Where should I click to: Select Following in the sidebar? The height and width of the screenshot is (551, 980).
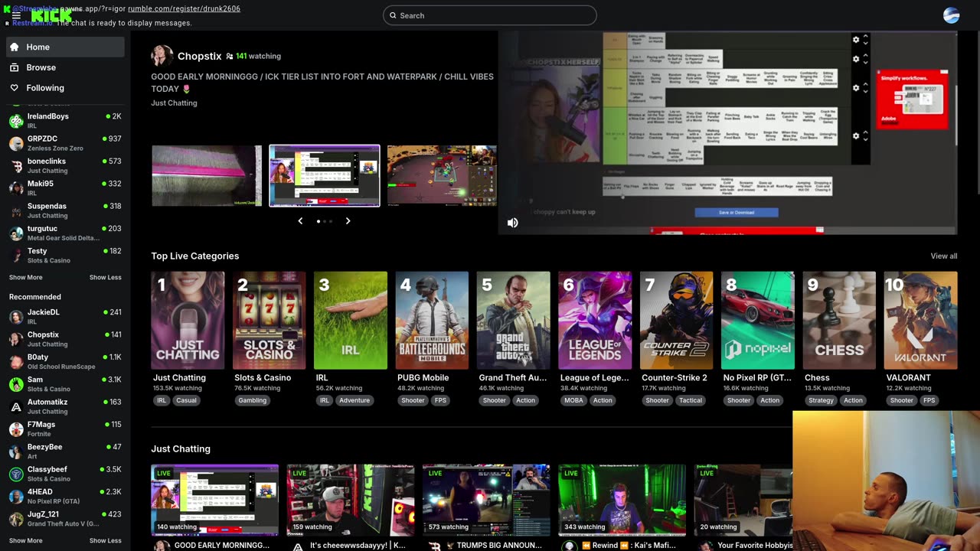pos(66,87)
